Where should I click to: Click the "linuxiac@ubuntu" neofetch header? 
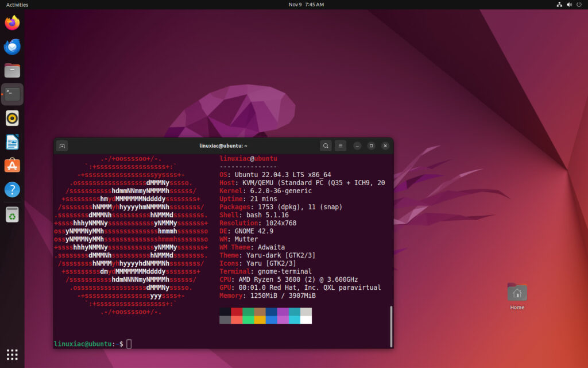248,159
